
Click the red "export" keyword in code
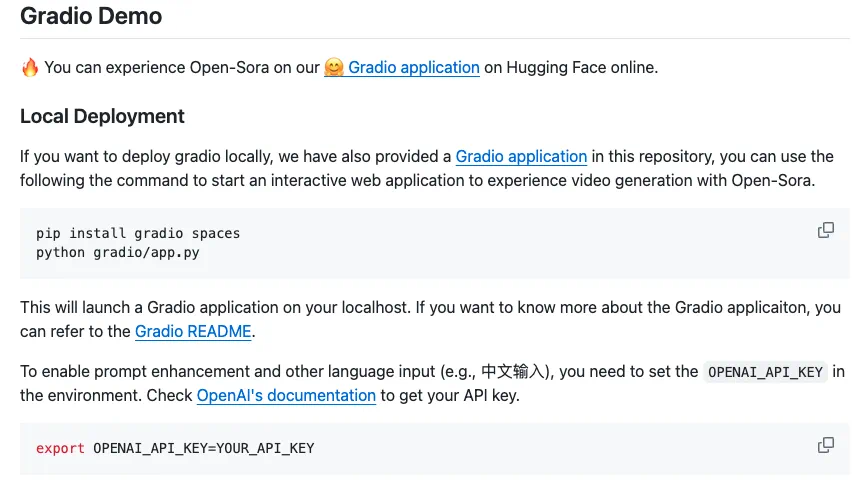click(60, 448)
